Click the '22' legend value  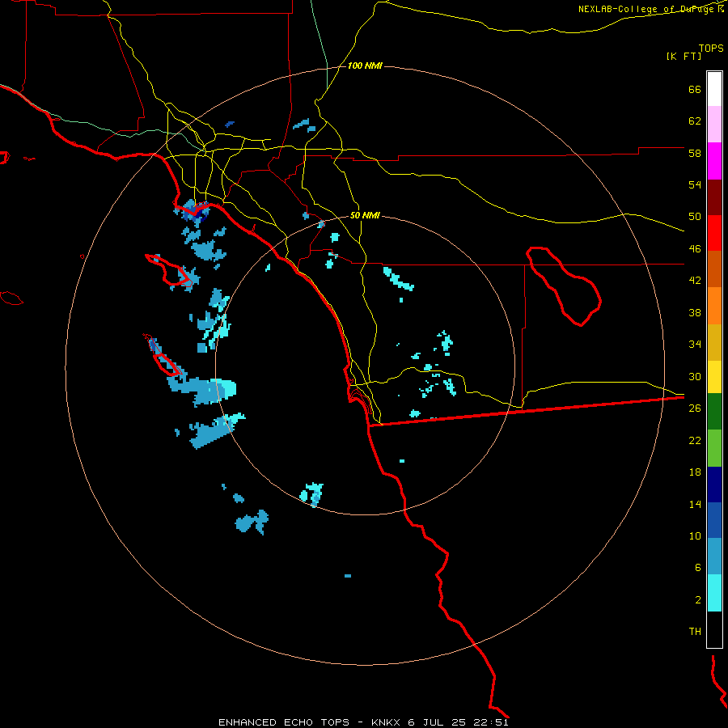[695, 440]
